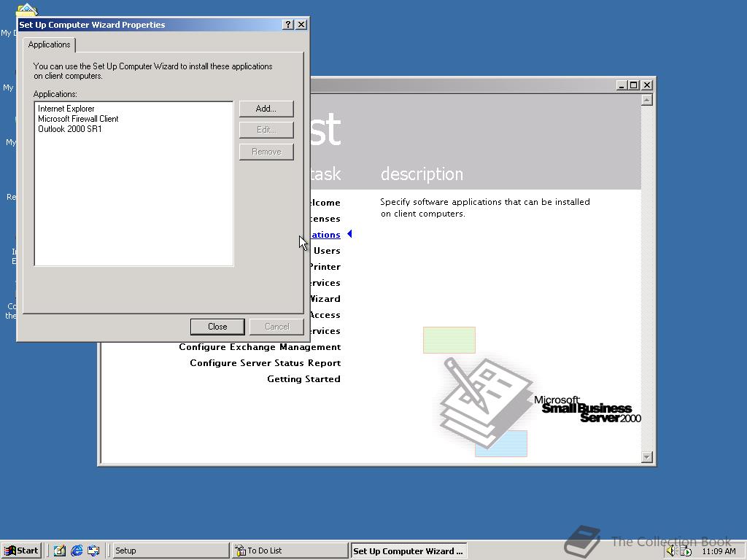The image size is (747, 560).
Task: Open Configure Server Status Report task
Action: [266, 363]
